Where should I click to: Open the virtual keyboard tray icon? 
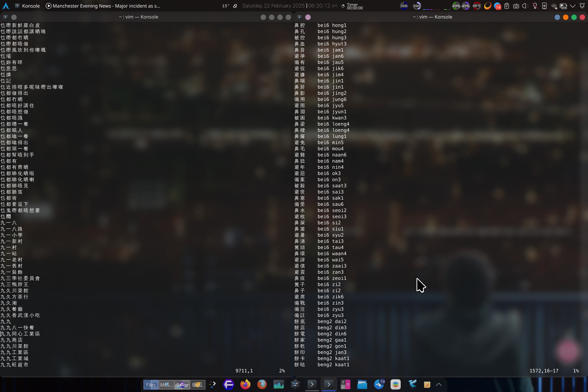[x=516, y=6]
